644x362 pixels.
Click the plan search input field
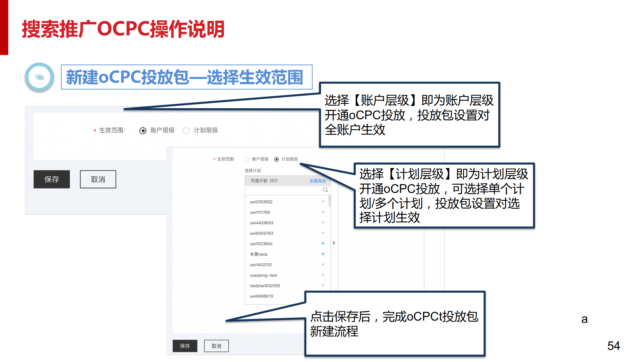click(x=288, y=190)
